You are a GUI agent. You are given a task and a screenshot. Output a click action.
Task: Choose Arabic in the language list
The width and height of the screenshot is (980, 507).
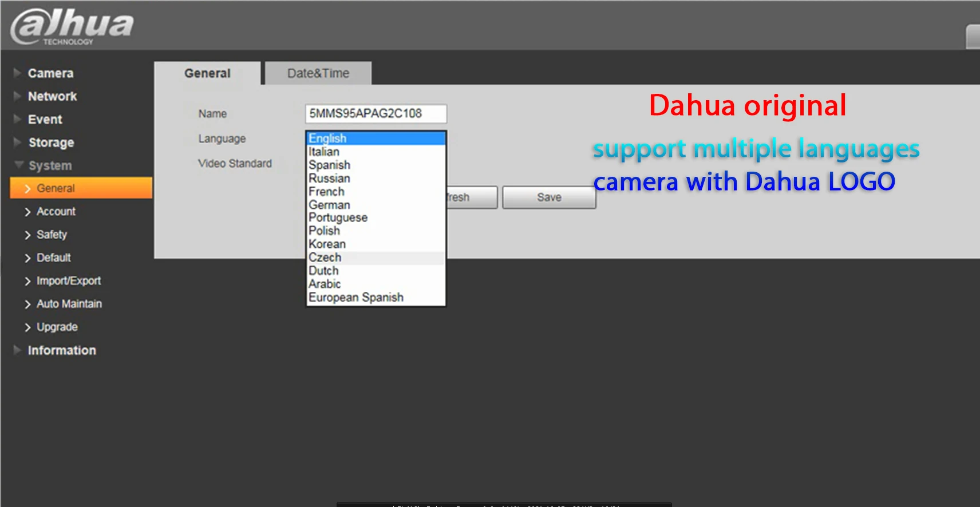click(376, 284)
